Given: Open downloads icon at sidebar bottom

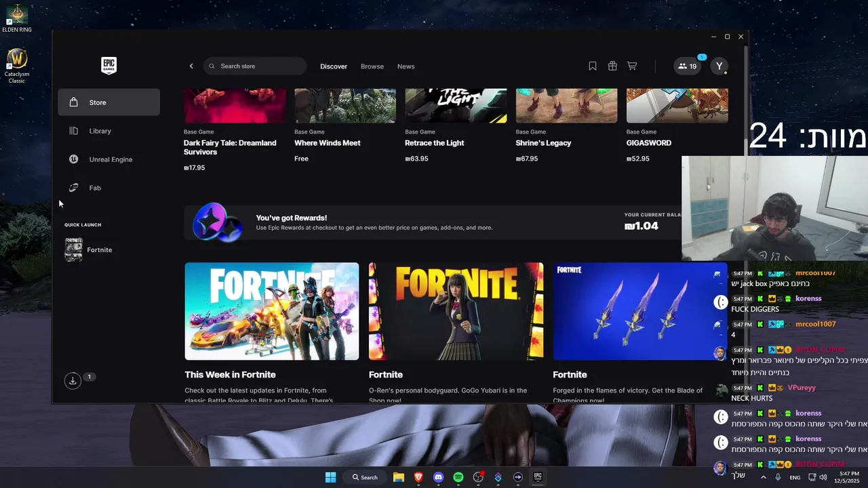Looking at the screenshot, I should coord(73,381).
